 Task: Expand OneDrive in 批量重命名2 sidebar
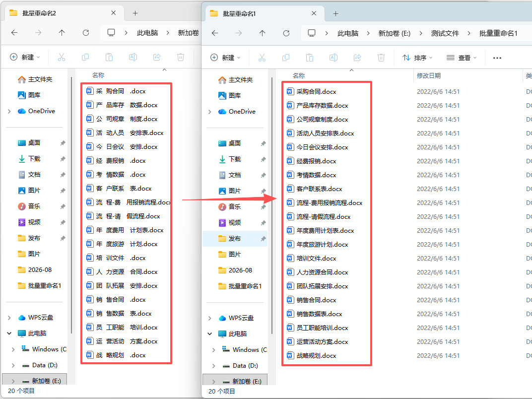pos(9,111)
